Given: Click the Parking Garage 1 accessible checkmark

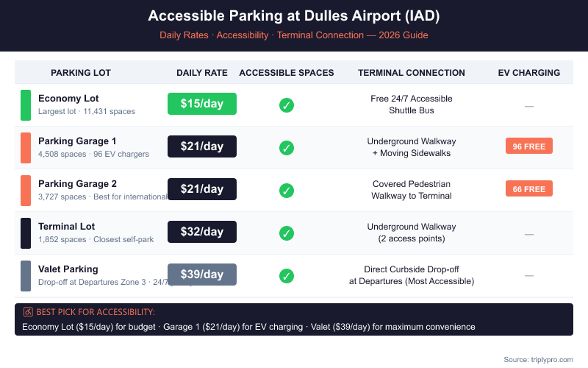Looking at the screenshot, I should tap(287, 148).
